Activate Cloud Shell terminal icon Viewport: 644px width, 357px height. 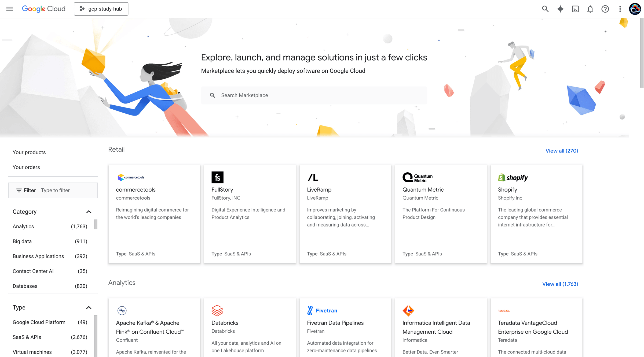pyautogui.click(x=575, y=9)
